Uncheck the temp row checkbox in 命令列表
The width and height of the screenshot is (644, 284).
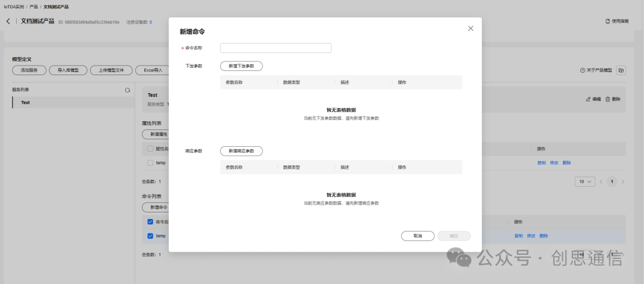point(150,236)
